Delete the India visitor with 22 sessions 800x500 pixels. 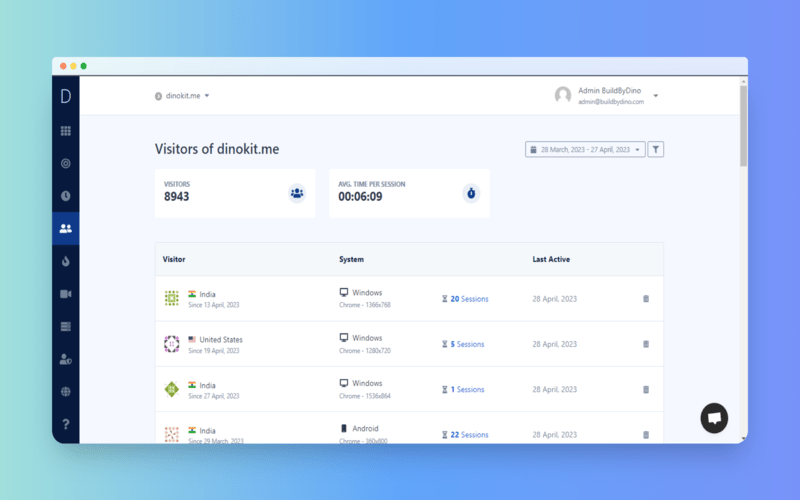(x=646, y=435)
